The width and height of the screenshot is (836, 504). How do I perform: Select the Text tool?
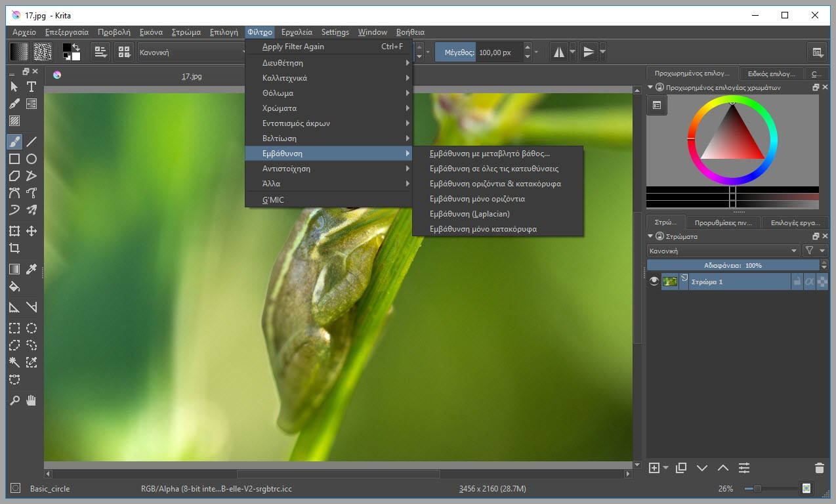tap(30, 86)
